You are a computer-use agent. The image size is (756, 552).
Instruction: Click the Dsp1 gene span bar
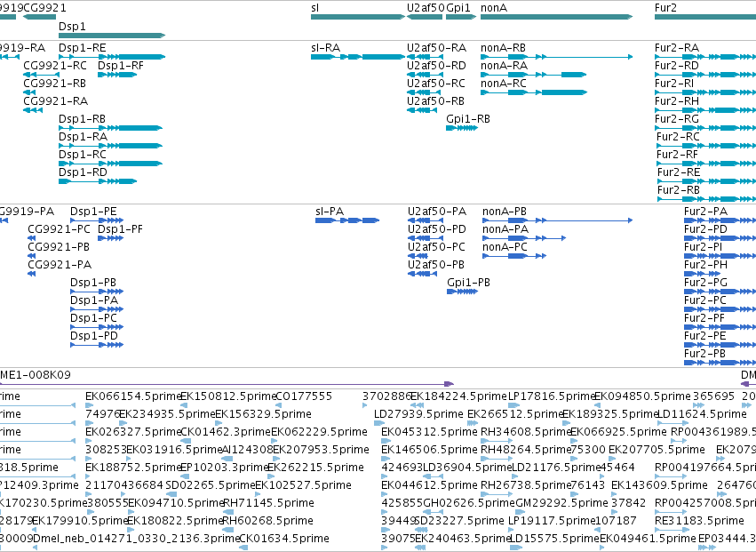[112, 36]
